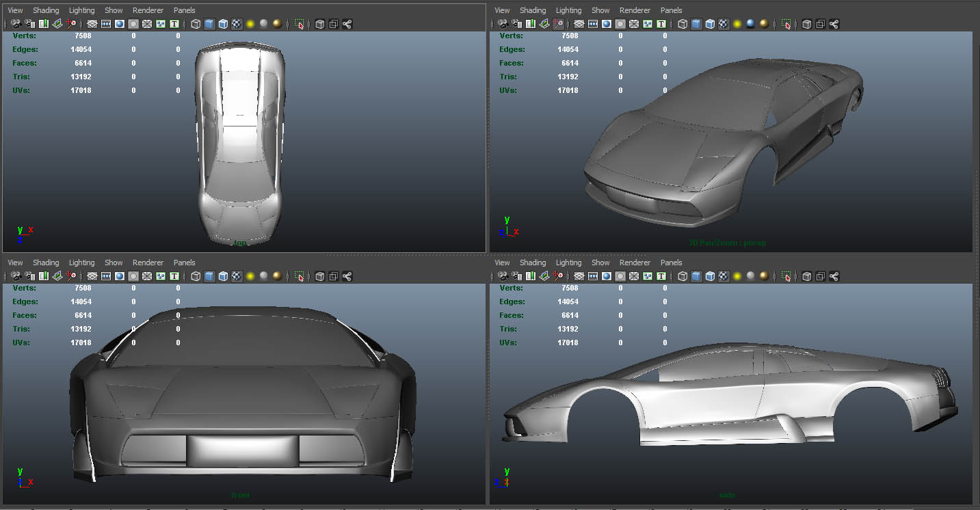
Task: Toggle Grid display in side panel toolbar
Action: click(x=579, y=276)
